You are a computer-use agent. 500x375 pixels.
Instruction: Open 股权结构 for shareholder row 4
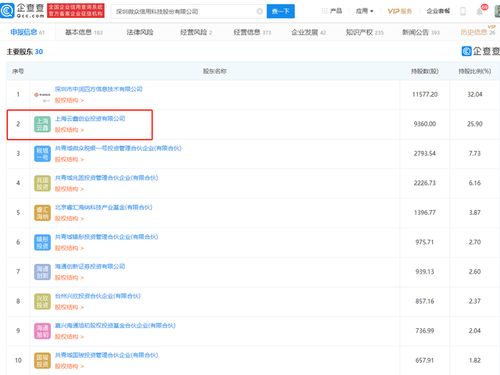pyautogui.click(x=69, y=189)
